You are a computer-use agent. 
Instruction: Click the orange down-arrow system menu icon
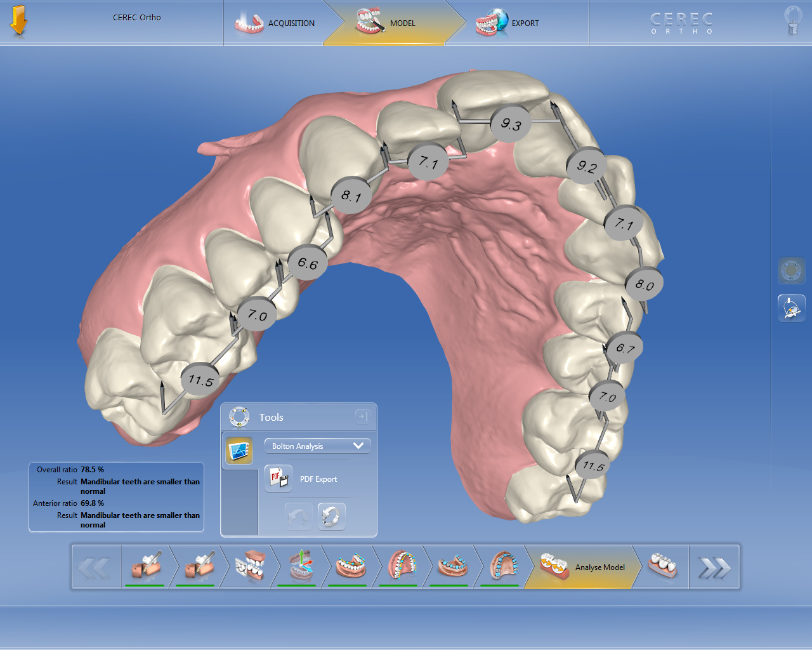[18, 21]
